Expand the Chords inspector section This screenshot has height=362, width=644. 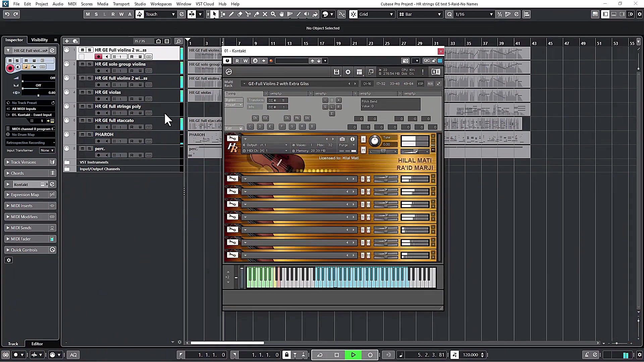[x=7, y=173]
